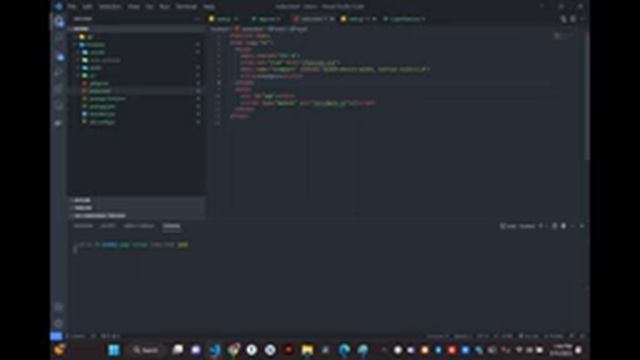The image size is (640, 360).
Task: Open the Manage gear icon in activity bar
Action: (59, 324)
